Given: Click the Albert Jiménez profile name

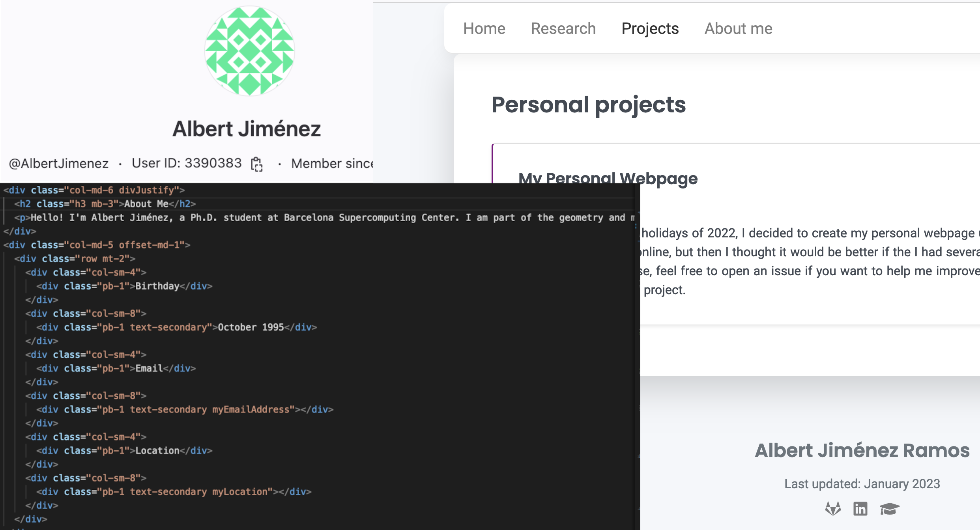Looking at the screenshot, I should click(x=247, y=129).
